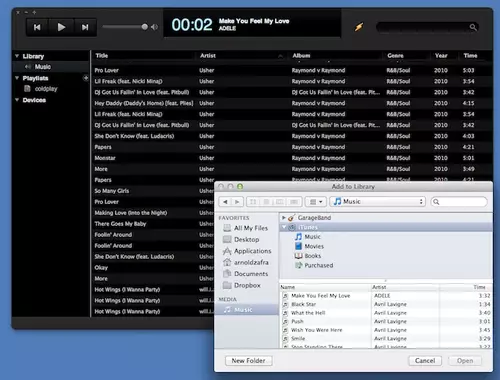Click the speaker volume icon

coord(154,27)
